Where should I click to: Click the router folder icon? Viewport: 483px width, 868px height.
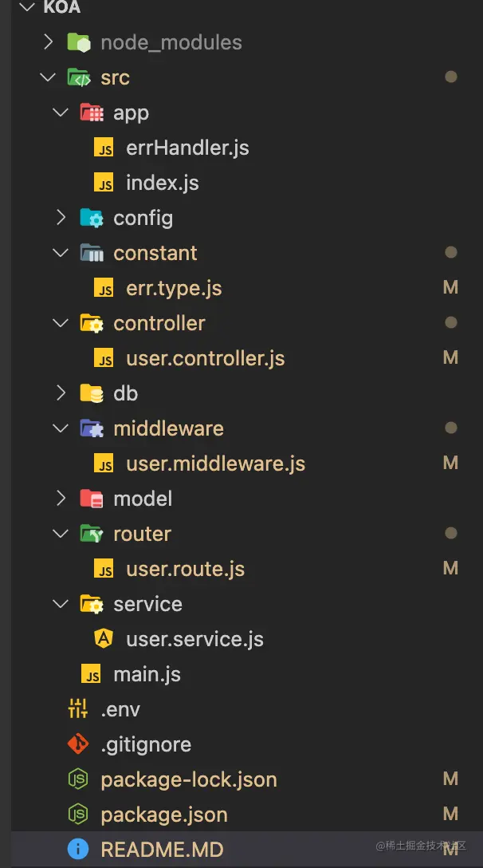[x=91, y=534]
